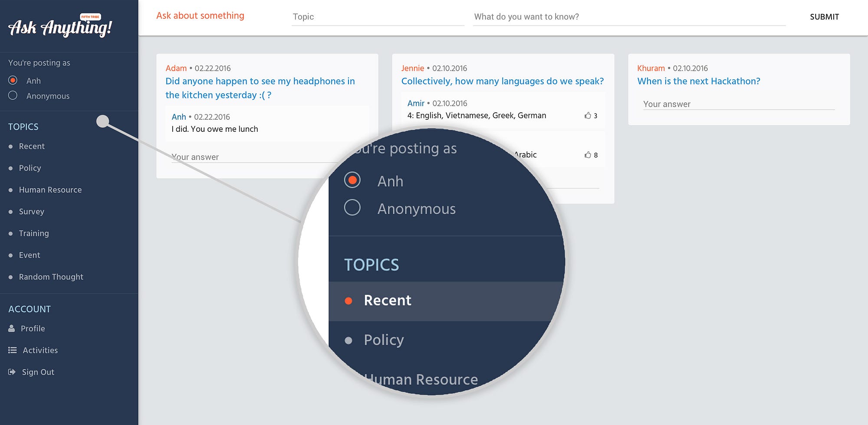Image resolution: width=868 pixels, height=425 pixels.
Task: Click the Profile user icon
Action: click(x=12, y=329)
